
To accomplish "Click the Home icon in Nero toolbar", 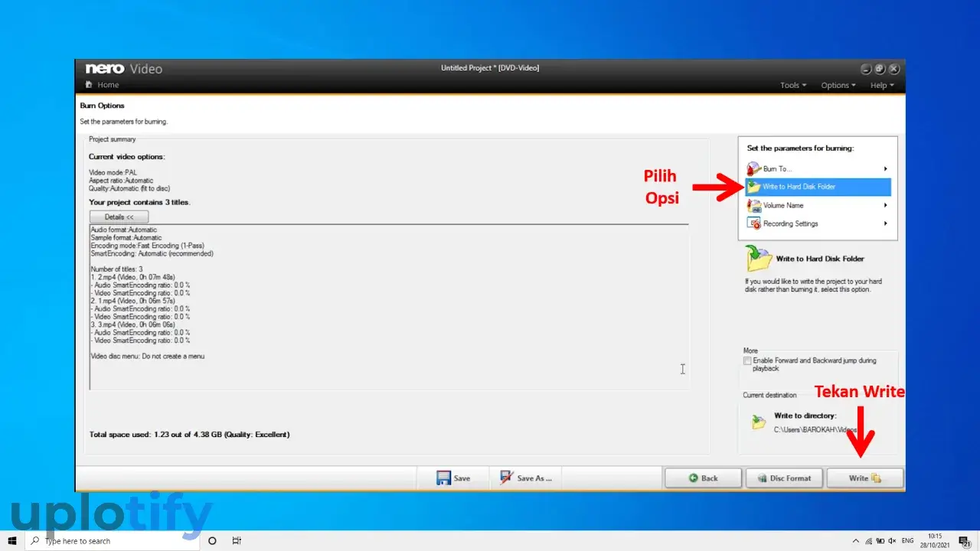I will click(x=89, y=85).
